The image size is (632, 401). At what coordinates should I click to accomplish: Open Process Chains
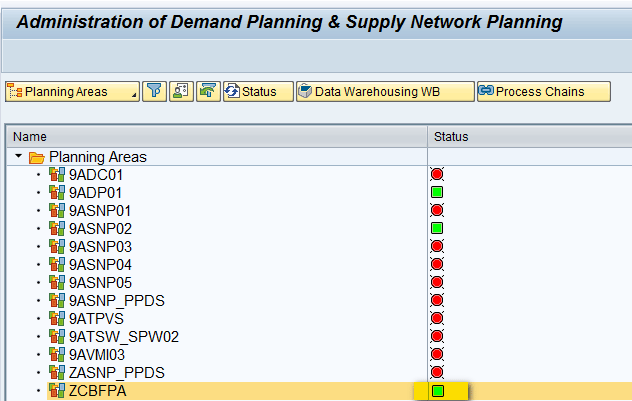point(544,91)
